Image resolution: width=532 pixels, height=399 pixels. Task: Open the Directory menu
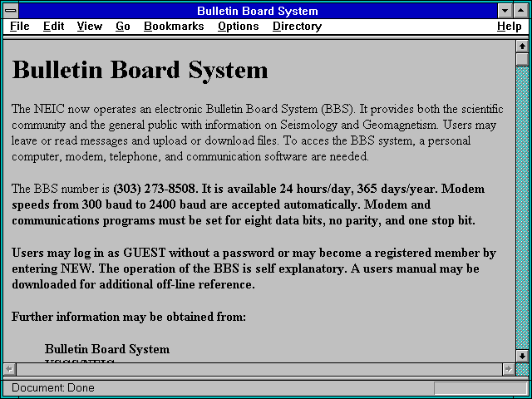point(298,27)
